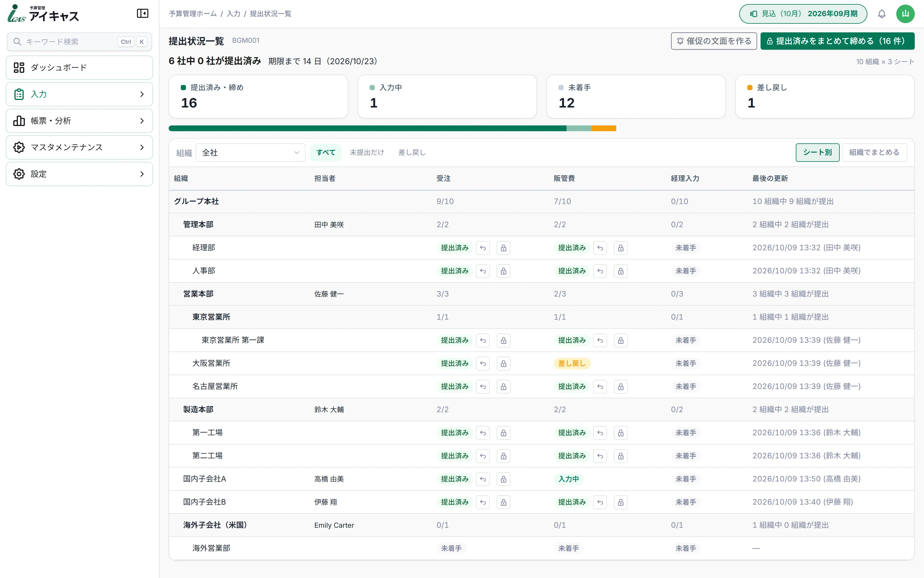This screenshot has height=578, width=924.
Task: Go to 予算管理ホーム breadcrumb
Action: pyautogui.click(x=193, y=14)
